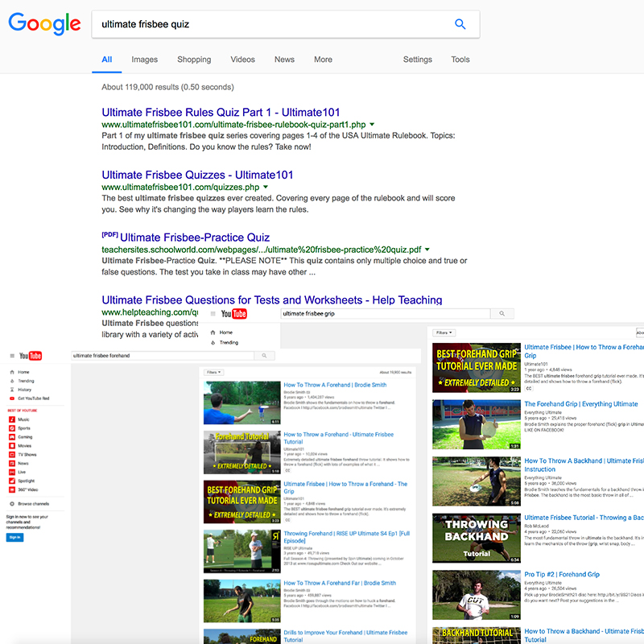Select the Sports icon in YouTube sidebar
The image size is (644, 644).
[x=11, y=427]
